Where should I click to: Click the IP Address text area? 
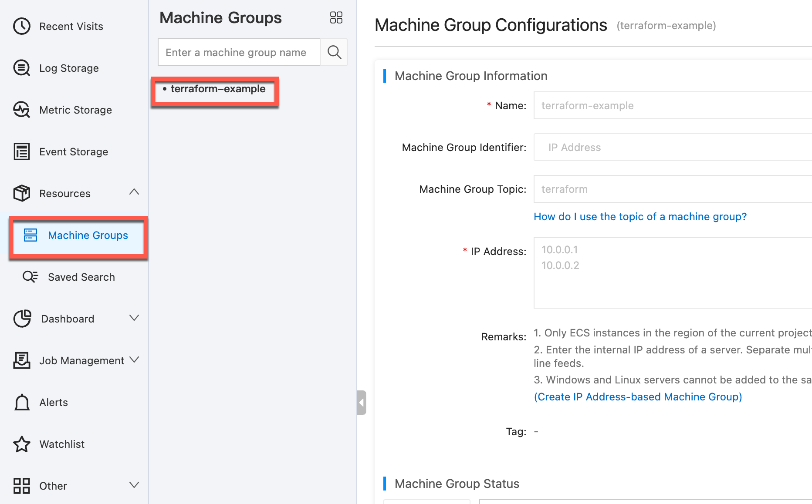tap(673, 273)
